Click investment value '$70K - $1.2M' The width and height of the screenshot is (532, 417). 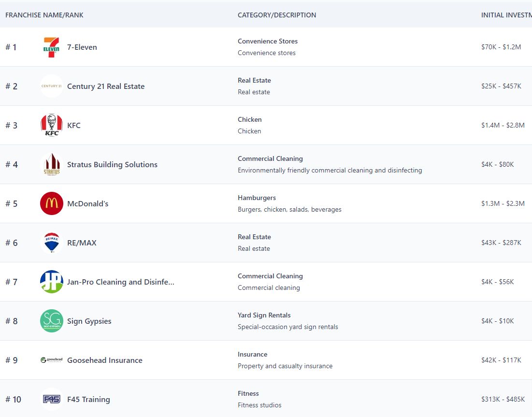point(501,47)
